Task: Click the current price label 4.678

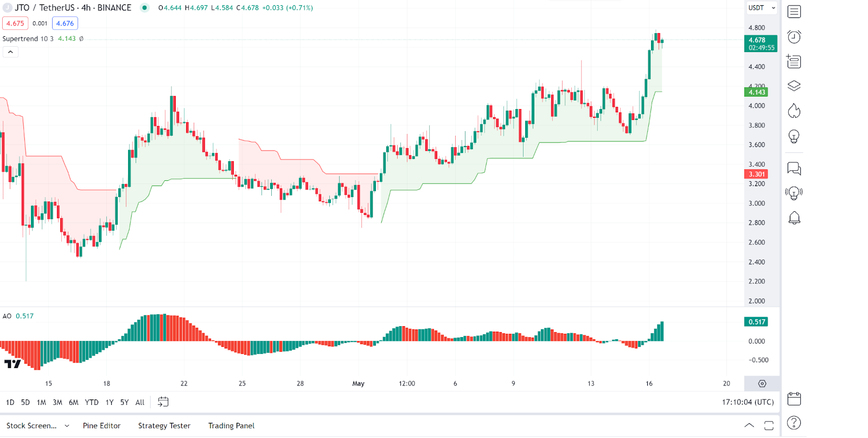Action: click(x=761, y=43)
